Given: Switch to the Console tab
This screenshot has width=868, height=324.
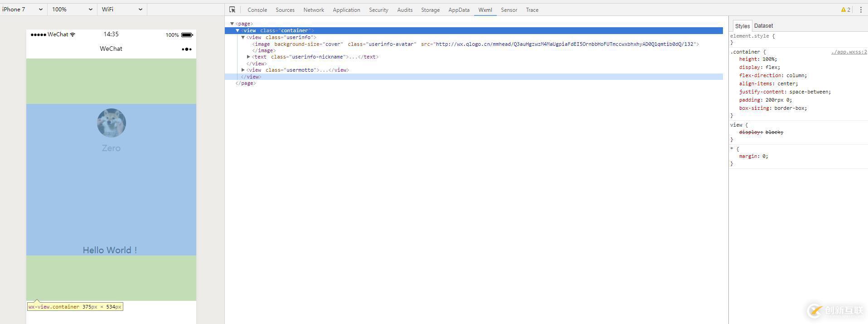Looking at the screenshot, I should pyautogui.click(x=257, y=10).
